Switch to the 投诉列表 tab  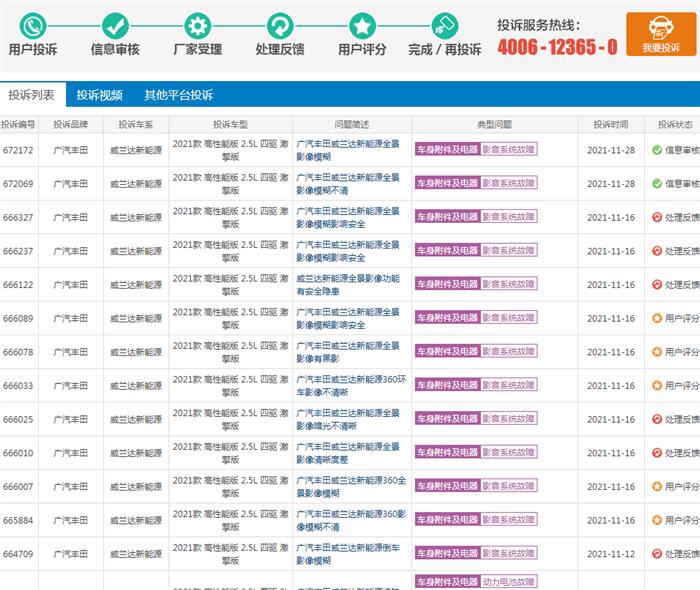(x=32, y=95)
